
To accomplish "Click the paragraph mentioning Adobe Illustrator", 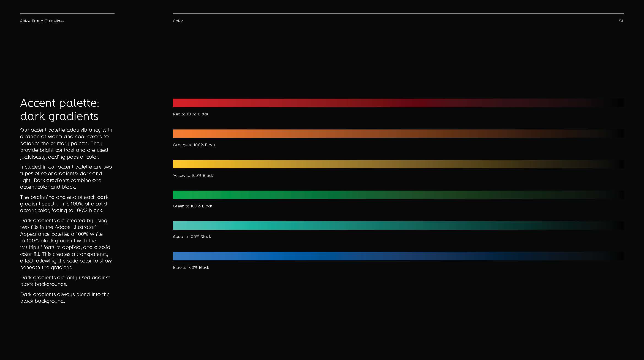I will pos(66,244).
